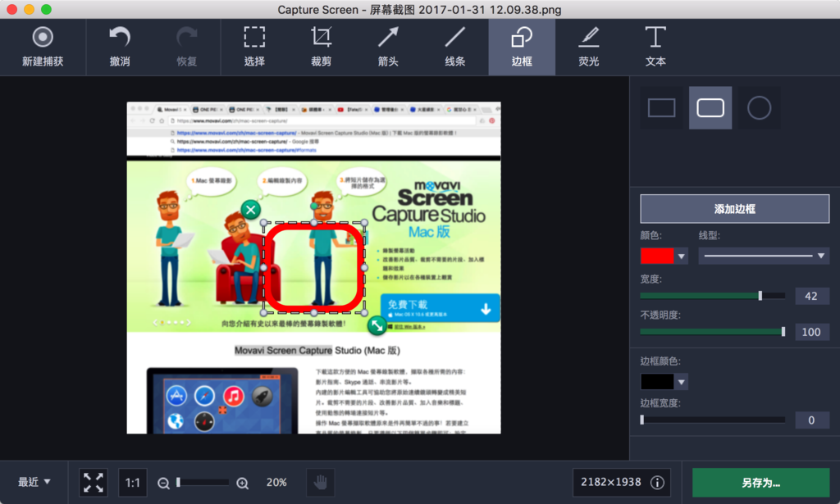This screenshot has height=504, width=840.
Task: Expand the 颜色 color dropdown arrow
Action: click(682, 257)
